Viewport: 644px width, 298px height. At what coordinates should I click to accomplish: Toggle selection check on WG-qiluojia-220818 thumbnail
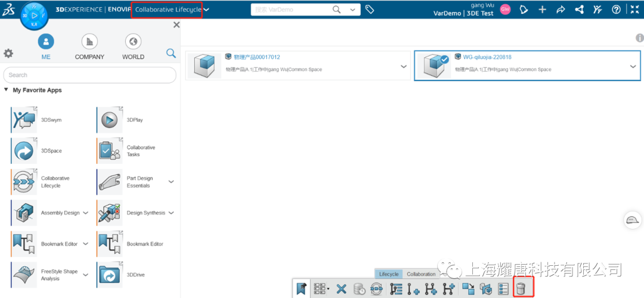[x=444, y=60]
